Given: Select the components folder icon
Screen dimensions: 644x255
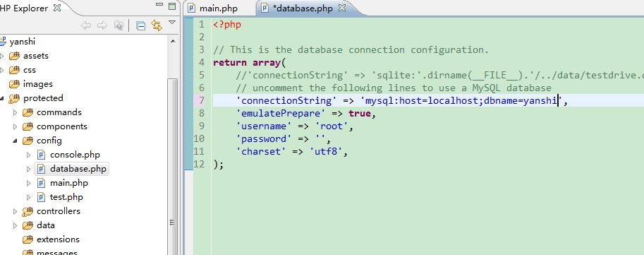Looking at the screenshot, I should pos(28,126).
